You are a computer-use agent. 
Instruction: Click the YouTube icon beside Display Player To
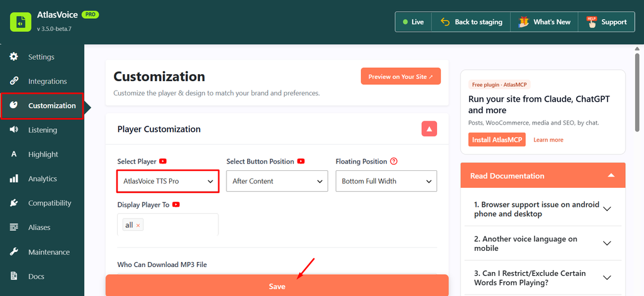tap(176, 204)
